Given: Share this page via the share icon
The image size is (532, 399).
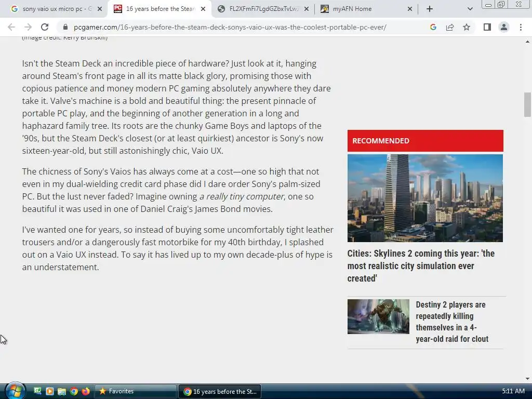Looking at the screenshot, I should 450,27.
